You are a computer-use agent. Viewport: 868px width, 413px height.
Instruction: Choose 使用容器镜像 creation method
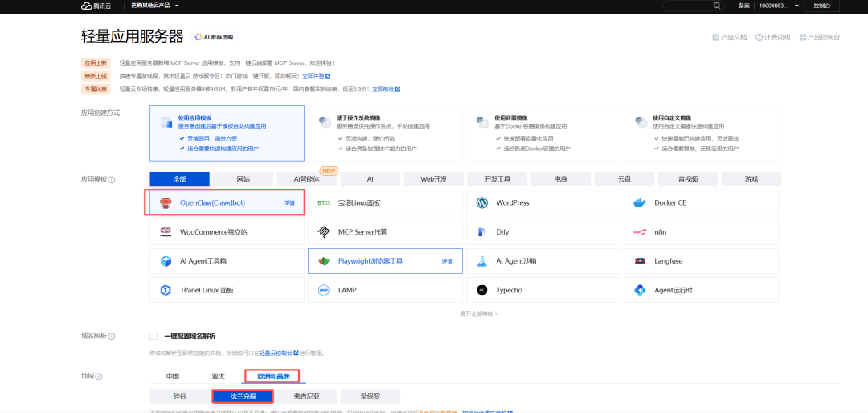point(543,133)
